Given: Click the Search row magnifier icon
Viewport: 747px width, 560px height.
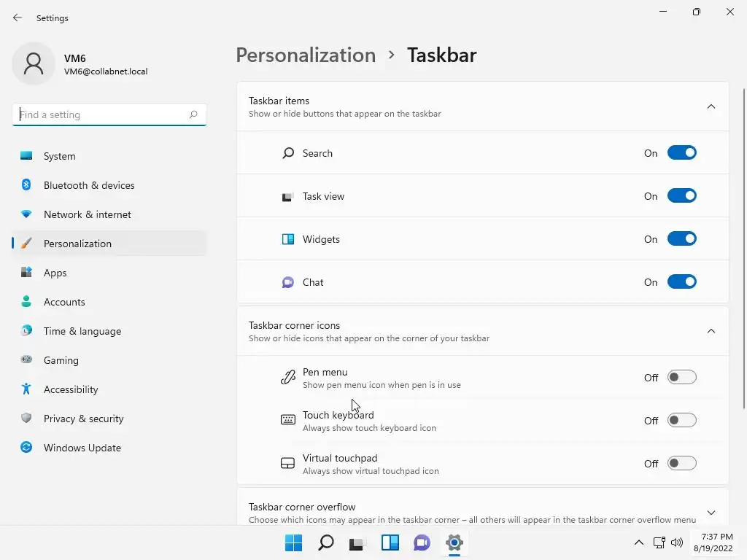Looking at the screenshot, I should click(x=287, y=153).
